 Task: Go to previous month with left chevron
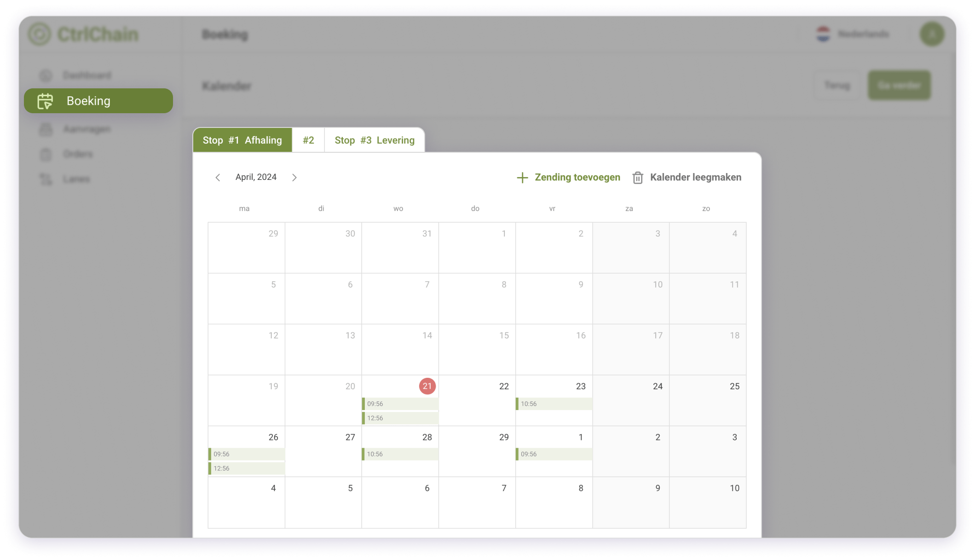coord(218,178)
